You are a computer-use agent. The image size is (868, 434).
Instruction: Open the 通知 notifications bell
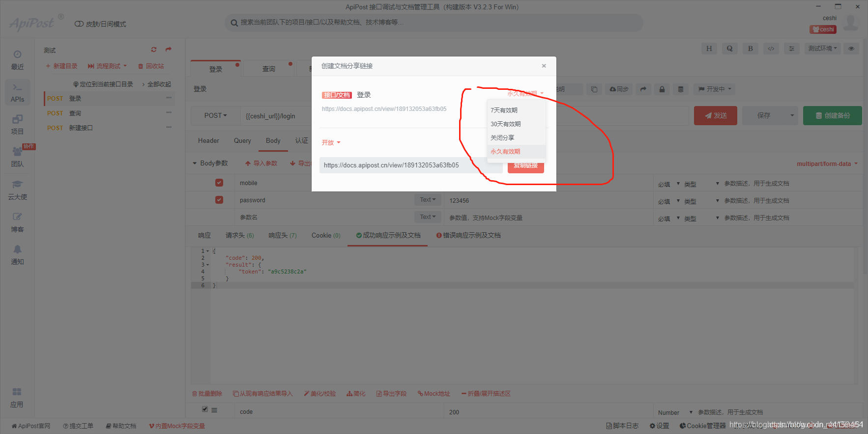pos(17,255)
